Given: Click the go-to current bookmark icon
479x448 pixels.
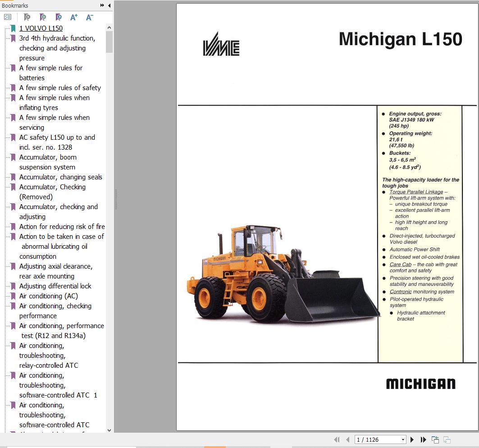Looking at the screenshot, I should [x=58, y=17].
